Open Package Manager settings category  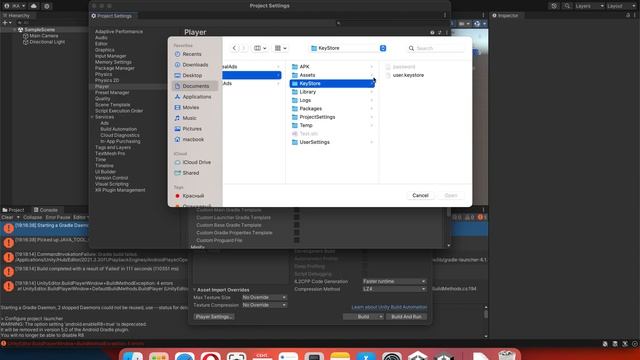point(114,68)
